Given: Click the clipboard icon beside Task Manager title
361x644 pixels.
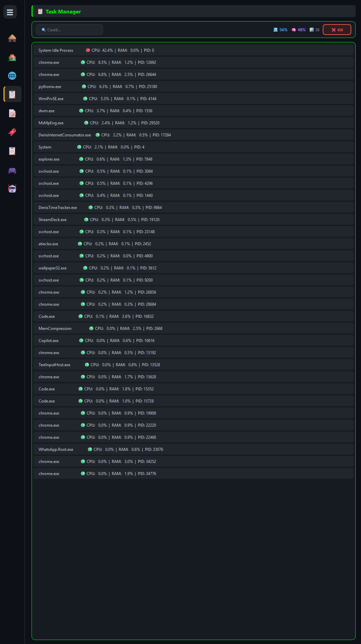Looking at the screenshot, I should point(40,11).
